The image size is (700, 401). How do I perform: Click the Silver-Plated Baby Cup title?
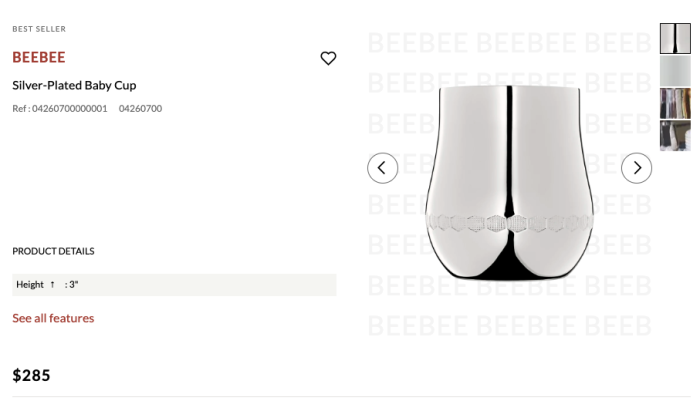click(x=74, y=85)
